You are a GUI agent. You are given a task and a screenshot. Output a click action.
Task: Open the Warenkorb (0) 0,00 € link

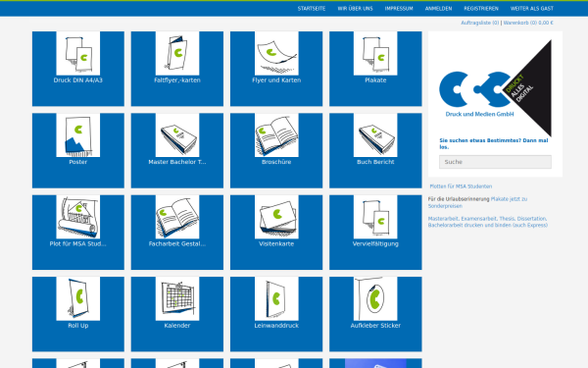click(528, 23)
